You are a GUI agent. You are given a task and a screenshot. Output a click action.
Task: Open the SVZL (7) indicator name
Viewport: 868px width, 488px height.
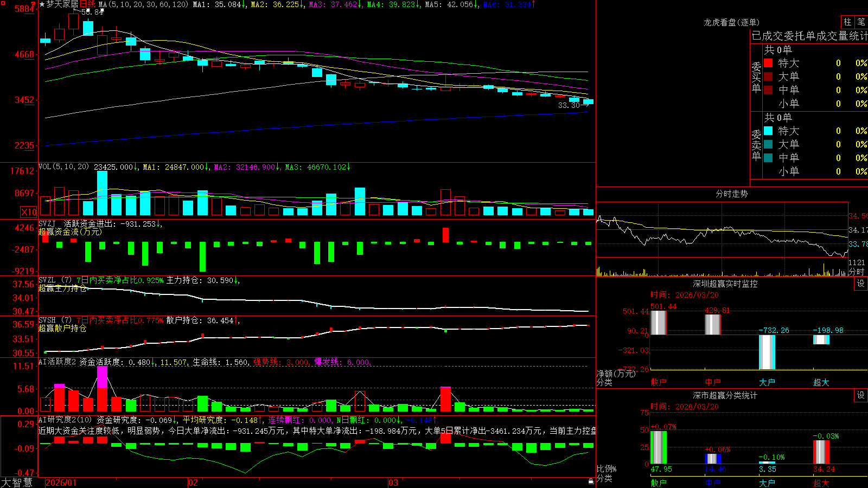[x=55, y=280]
